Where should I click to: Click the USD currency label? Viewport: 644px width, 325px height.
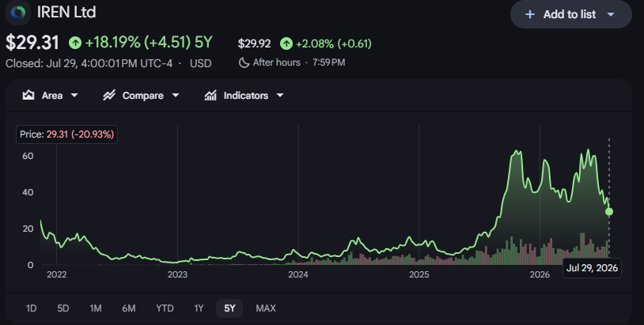[x=200, y=63]
